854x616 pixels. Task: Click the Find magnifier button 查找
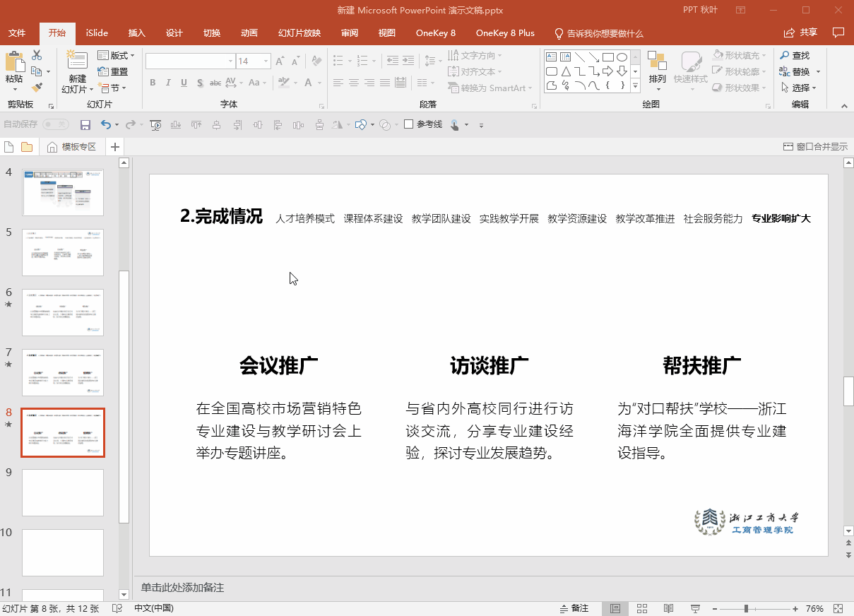(x=795, y=55)
